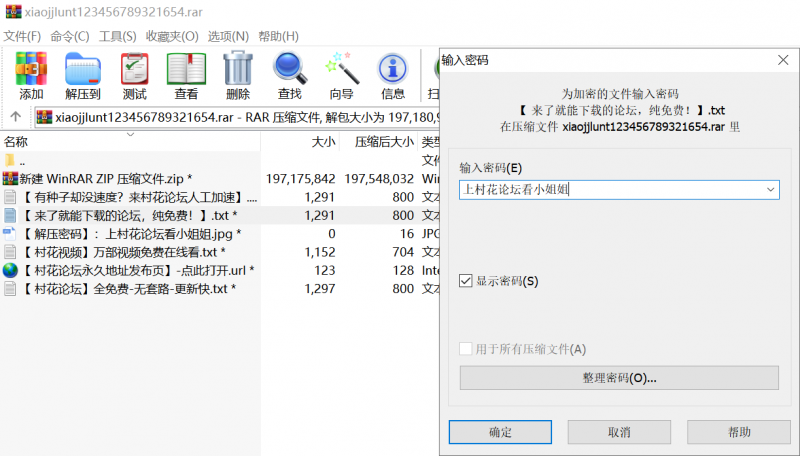Click the compressed size 16 of the jpg file
Image resolution: width=800 pixels, height=456 pixels.
(407, 234)
